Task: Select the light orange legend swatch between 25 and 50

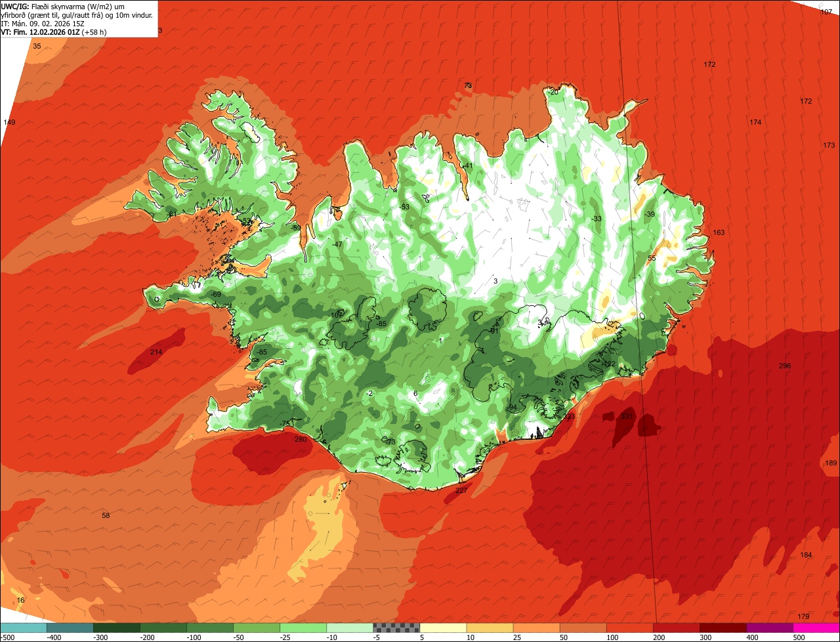Action: click(x=537, y=628)
